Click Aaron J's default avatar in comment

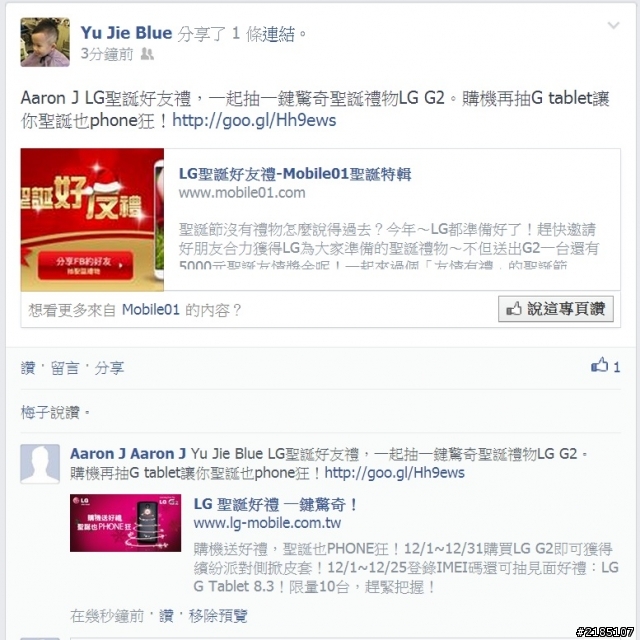pos(40,464)
